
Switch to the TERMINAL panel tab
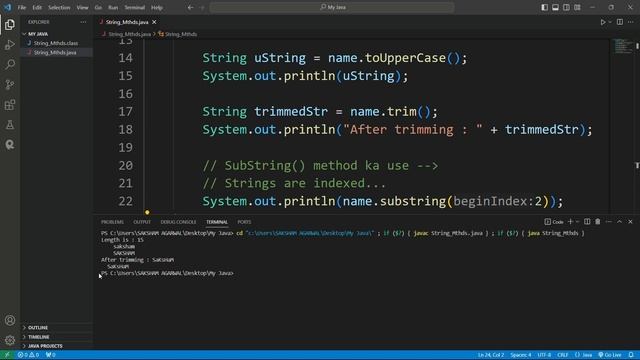pos(217,222)
